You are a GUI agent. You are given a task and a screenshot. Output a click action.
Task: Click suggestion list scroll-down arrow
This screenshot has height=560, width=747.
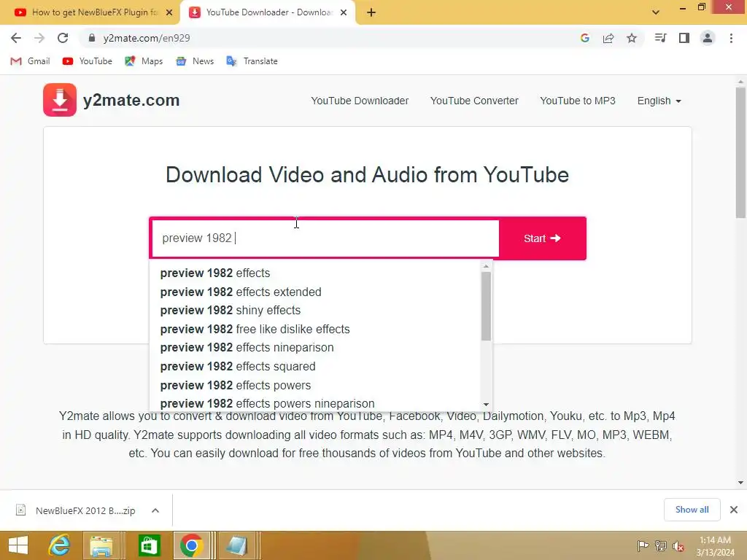(486, 404)
